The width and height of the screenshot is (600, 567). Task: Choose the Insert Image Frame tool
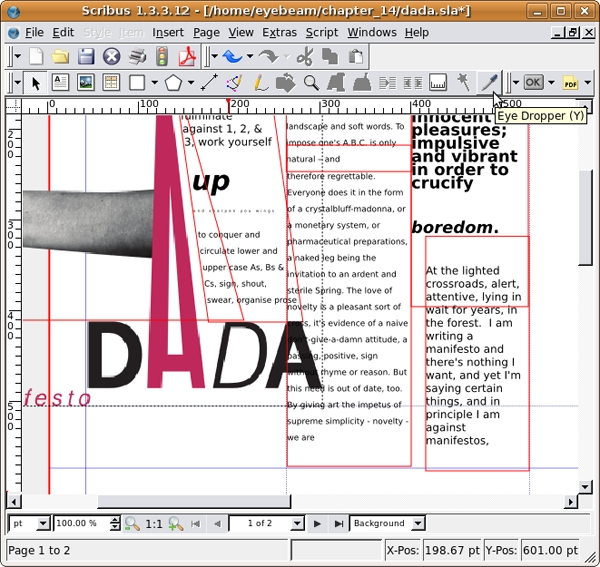[x=86, y=82]
